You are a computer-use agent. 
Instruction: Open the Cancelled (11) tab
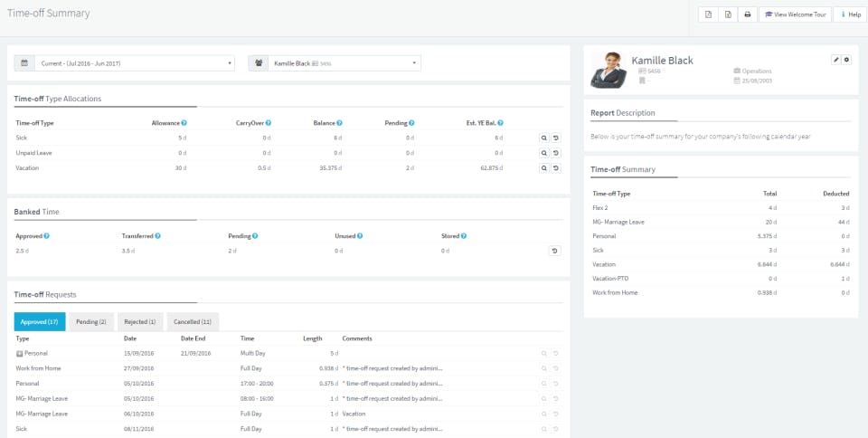click(x=193, y=322)
